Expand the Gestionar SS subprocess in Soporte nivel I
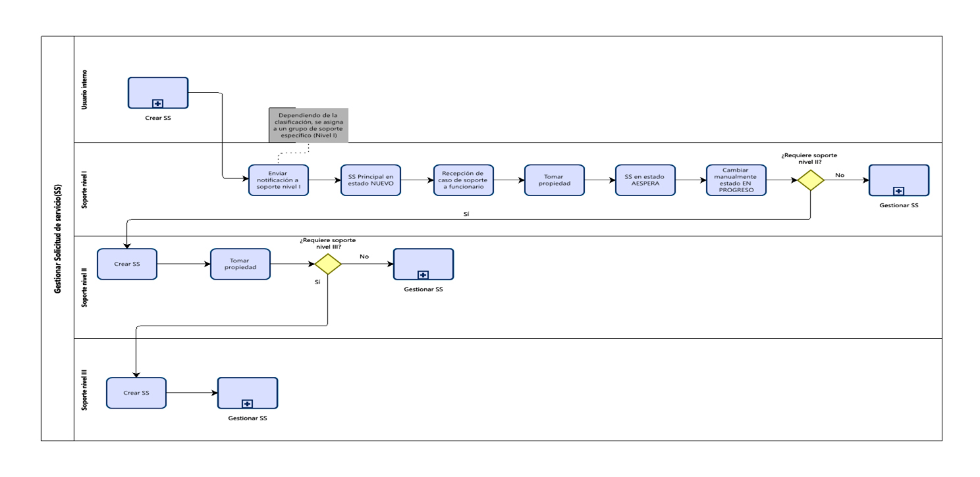980x477 pixels. coord(898,191)
